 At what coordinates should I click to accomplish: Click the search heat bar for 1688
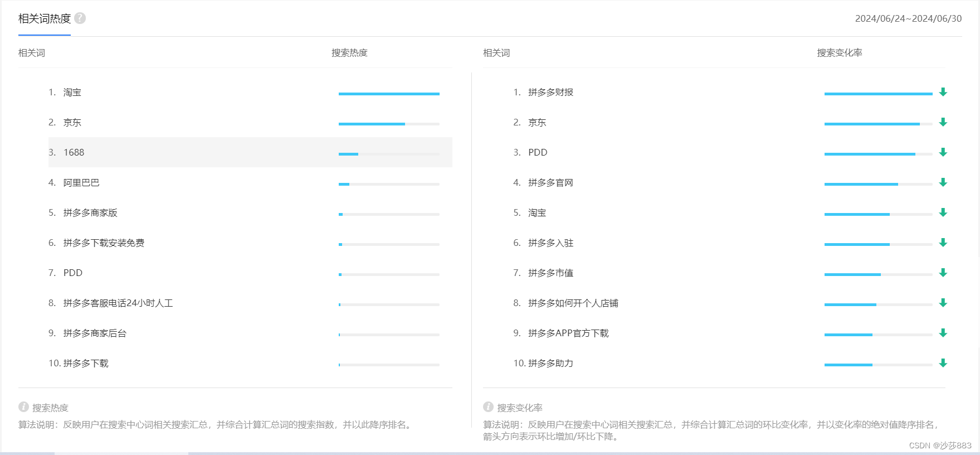coord(389,154)
